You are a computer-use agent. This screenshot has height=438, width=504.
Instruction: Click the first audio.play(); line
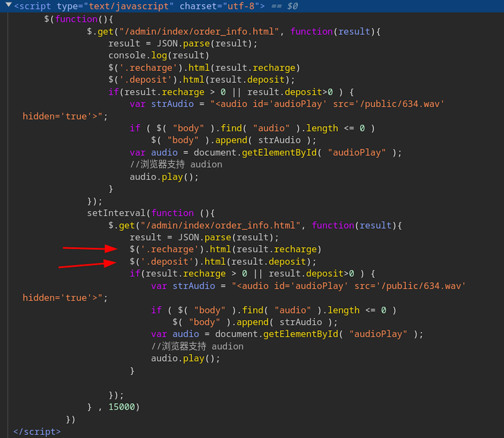coord(164,177)
